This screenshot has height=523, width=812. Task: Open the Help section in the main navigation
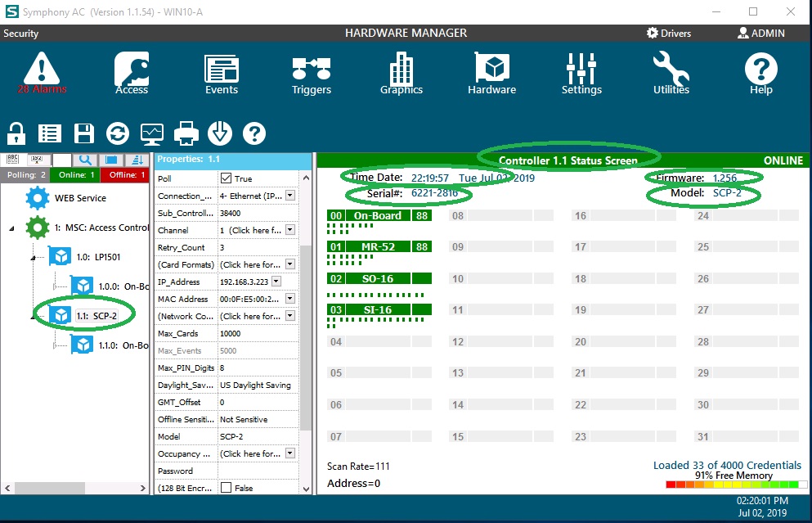[761, 74]
